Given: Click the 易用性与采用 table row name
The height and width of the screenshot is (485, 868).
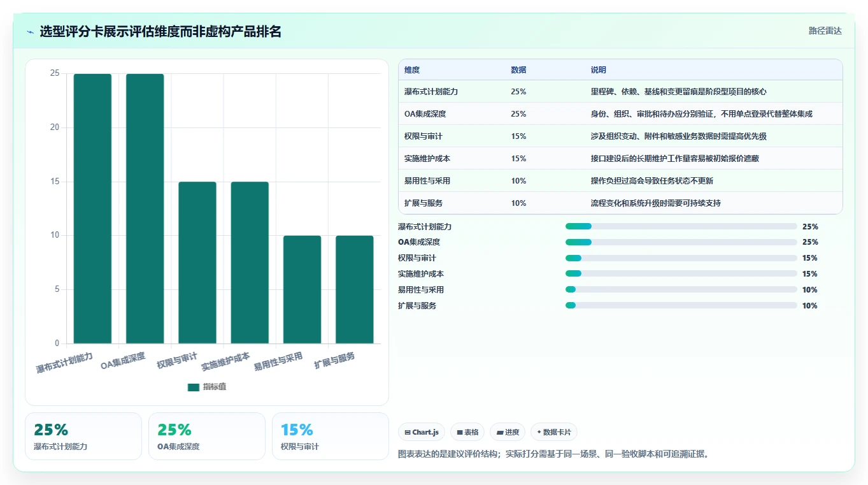Looking at the screenshot, I should tap(427, 181).
